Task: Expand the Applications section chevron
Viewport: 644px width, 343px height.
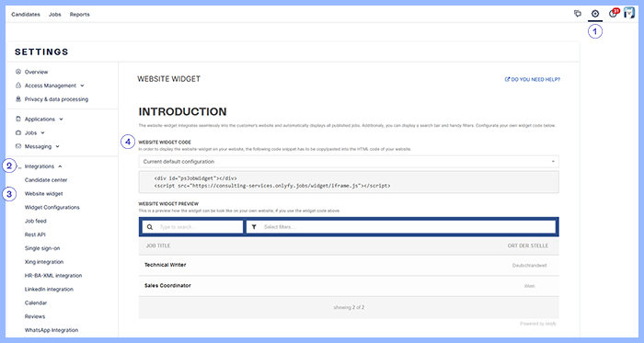Action: pyautogui.click(x=62, y=120)
